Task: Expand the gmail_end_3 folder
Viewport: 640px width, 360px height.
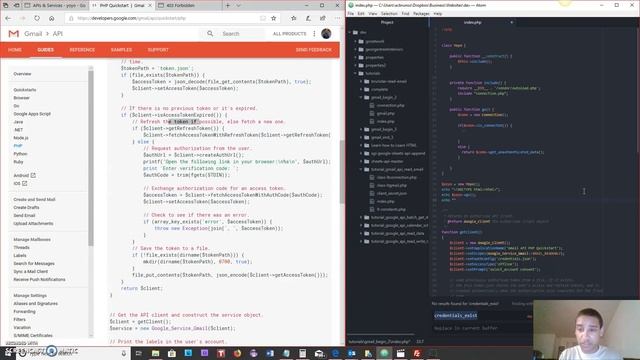Action: [x=361, y=138]
